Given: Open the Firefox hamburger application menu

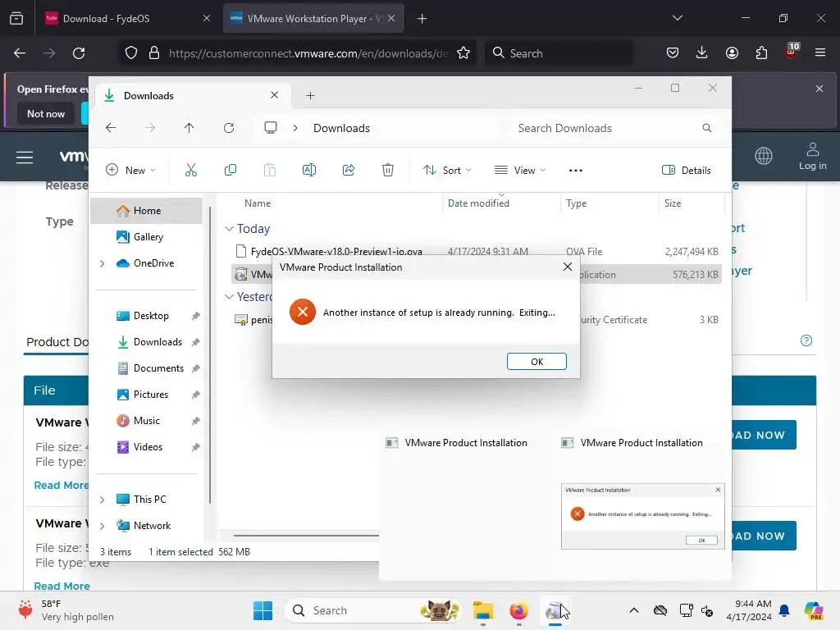Looking at the screenshot, I should pyautogui.click(x=820, y=53).
